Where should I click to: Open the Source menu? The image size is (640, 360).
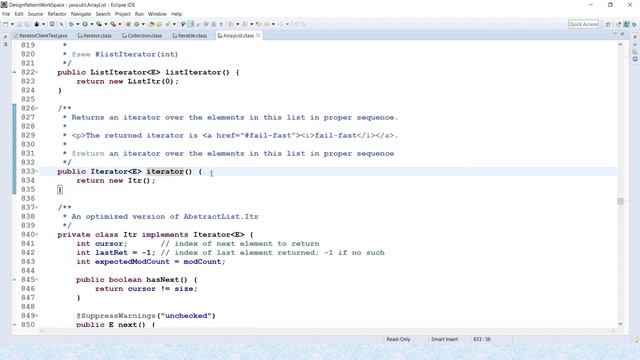point(35,14)
